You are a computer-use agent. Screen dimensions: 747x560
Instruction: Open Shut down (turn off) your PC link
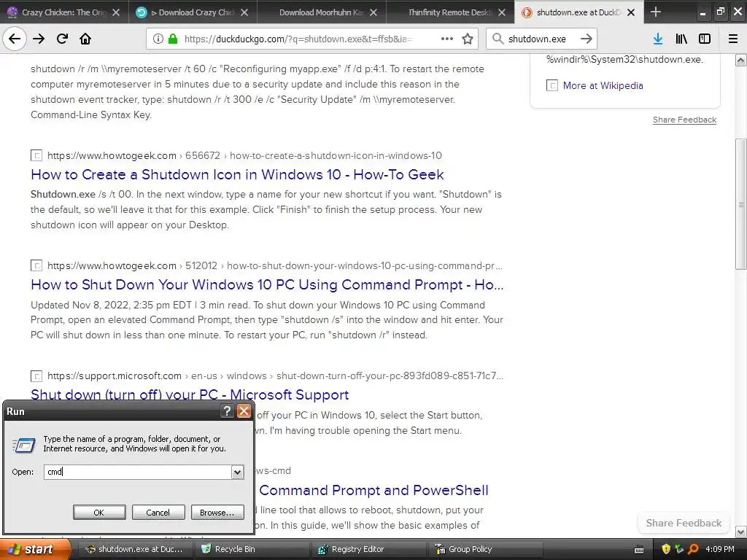pos(190,394)
